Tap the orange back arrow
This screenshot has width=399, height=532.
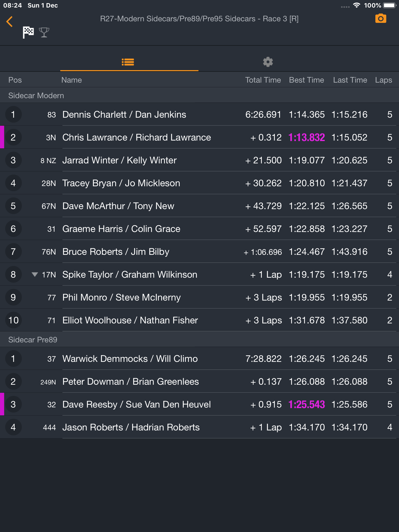point(10,22)
